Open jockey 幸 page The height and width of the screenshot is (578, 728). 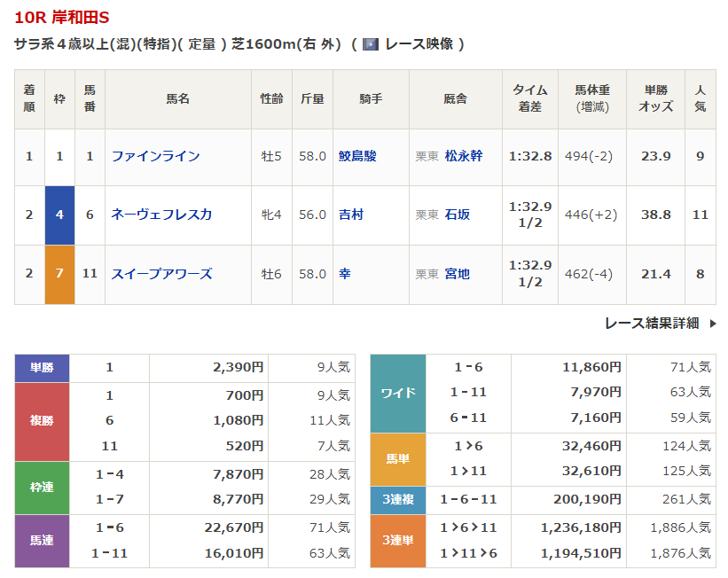[x=345, y=274]
